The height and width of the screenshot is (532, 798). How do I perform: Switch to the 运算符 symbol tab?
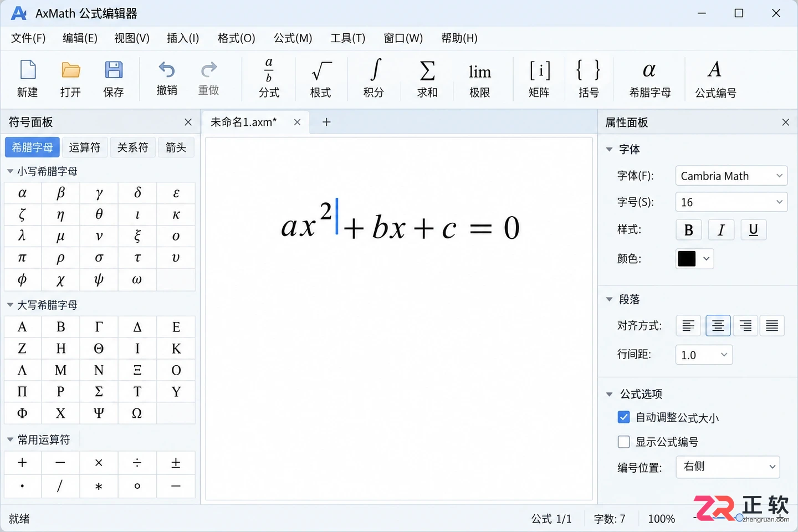pyautogui.click(x=85, y=147)
